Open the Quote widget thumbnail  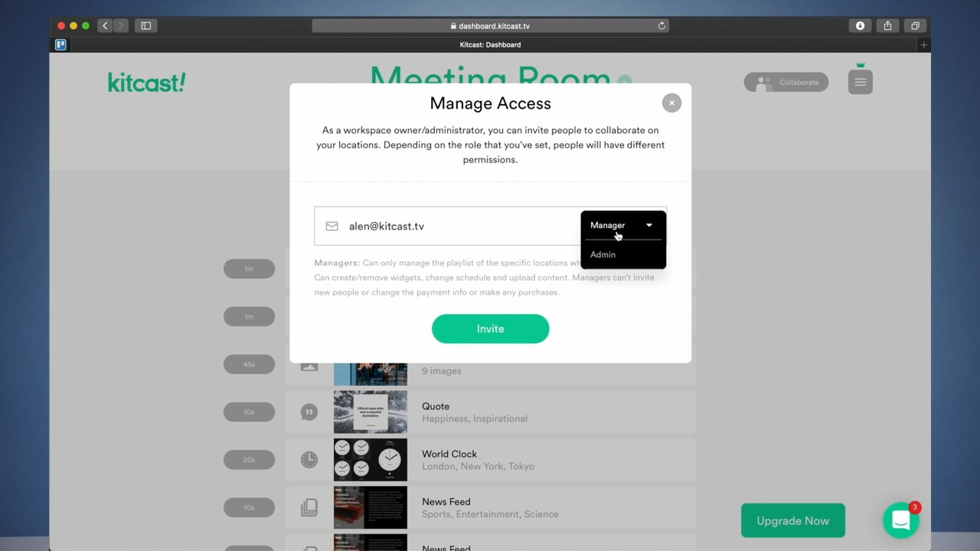(x=371, y=412)
